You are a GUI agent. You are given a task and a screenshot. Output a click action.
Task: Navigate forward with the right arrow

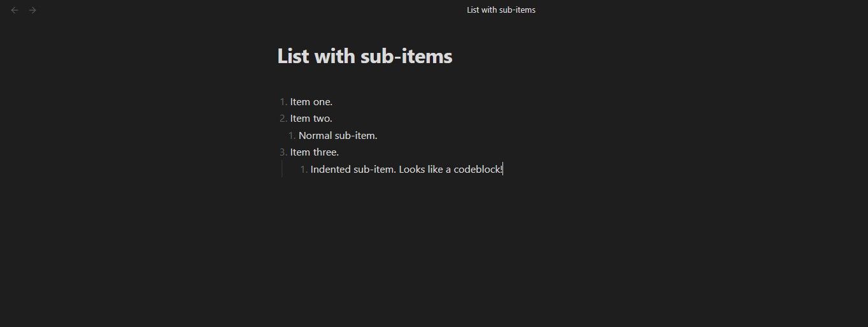click(32, 10)
